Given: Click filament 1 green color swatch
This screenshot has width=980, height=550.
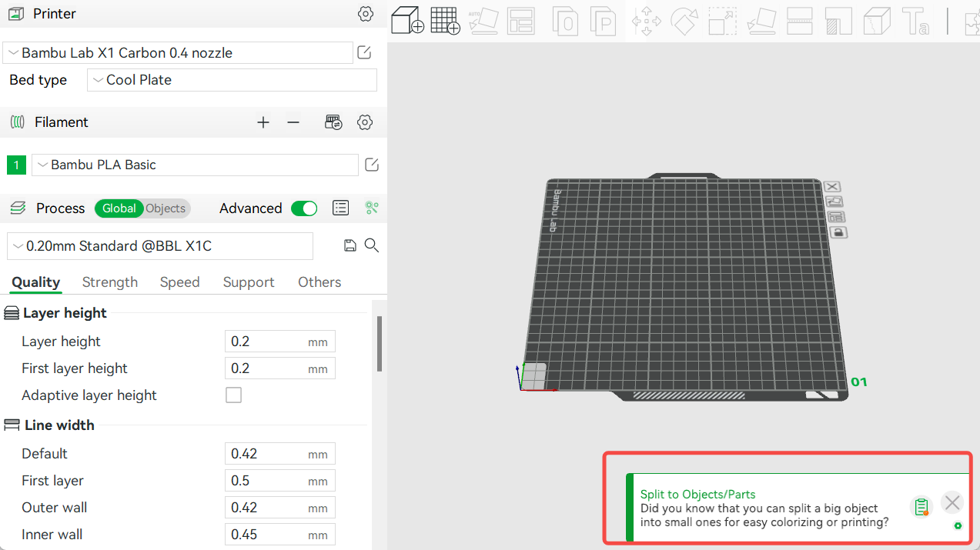Looking at the screenshot, I should coord(16,165).
